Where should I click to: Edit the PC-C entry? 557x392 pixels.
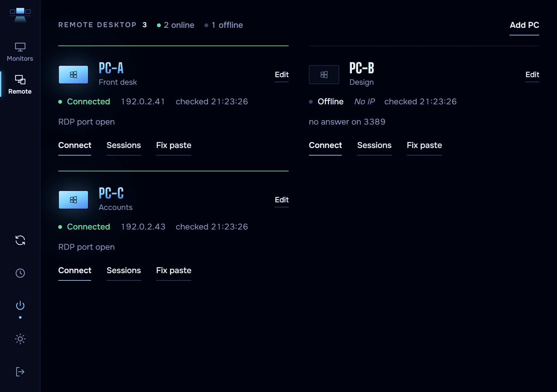pos(282,200)
